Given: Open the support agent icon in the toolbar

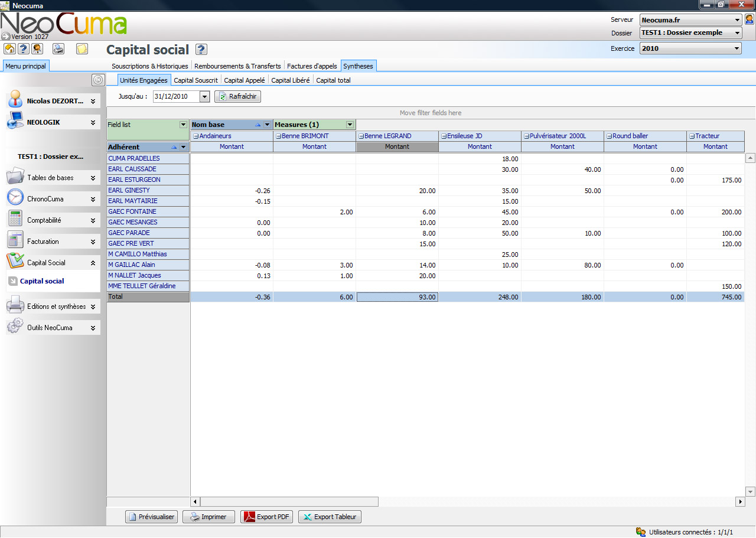Looking at the screenshot, I should point(37,49).
